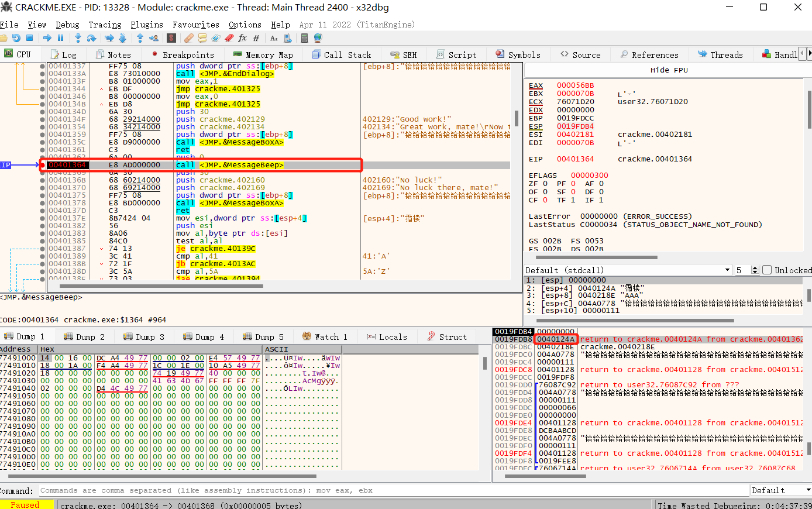812x509 pixels.
Task: Select the Locals tab
Action: [387, 336]
